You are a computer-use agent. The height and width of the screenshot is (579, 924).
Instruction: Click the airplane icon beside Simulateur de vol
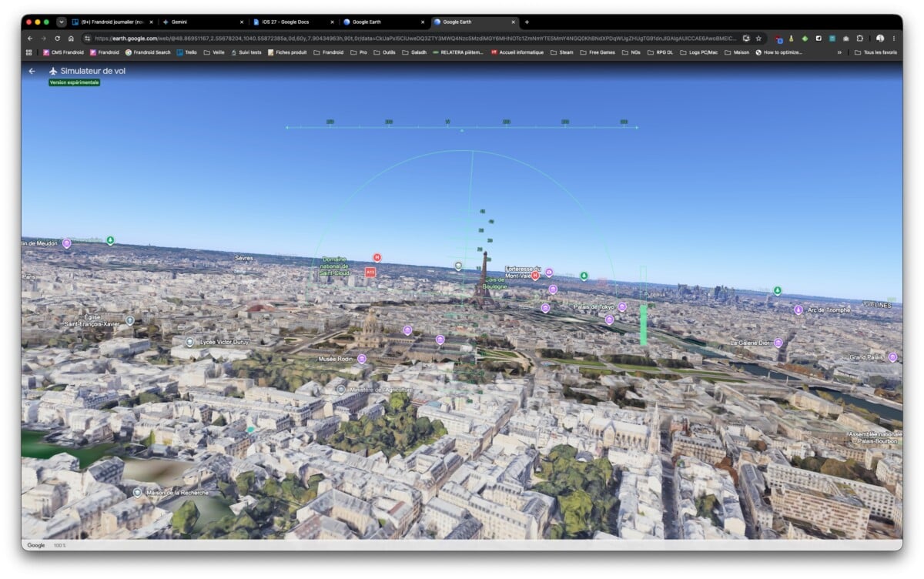pyautogui.click(x=53, y=71)
